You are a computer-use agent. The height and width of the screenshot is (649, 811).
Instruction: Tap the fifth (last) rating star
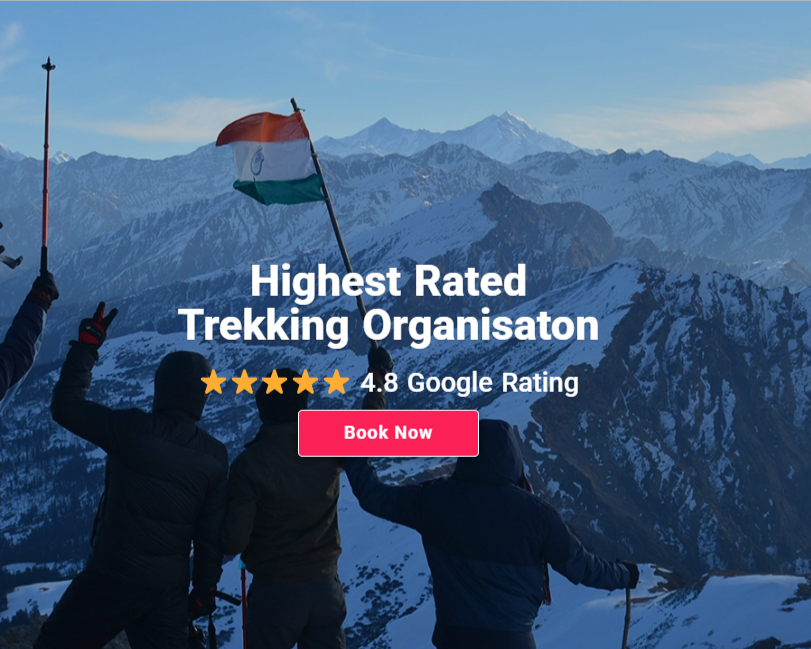coord(337,382)
